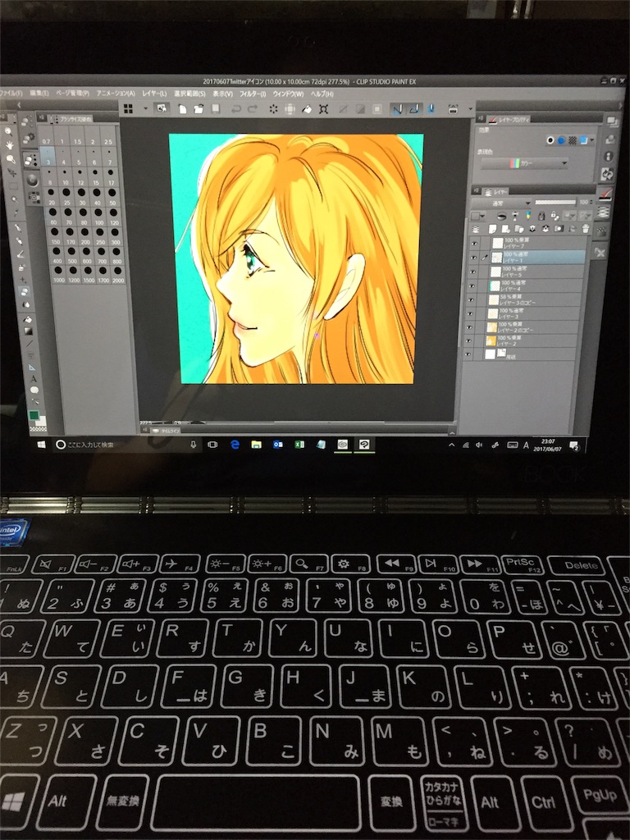
Task: Merge with layer below icon
Action: (x=546, y=229)
